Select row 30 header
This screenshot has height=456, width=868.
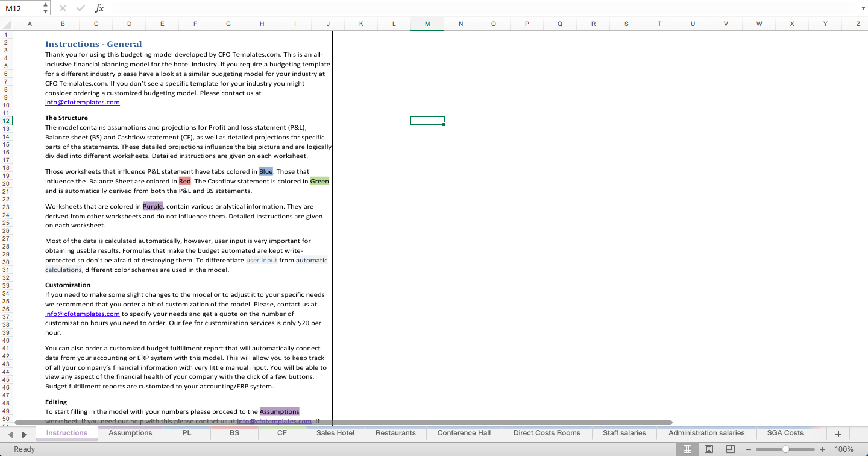tap(6, 262)
